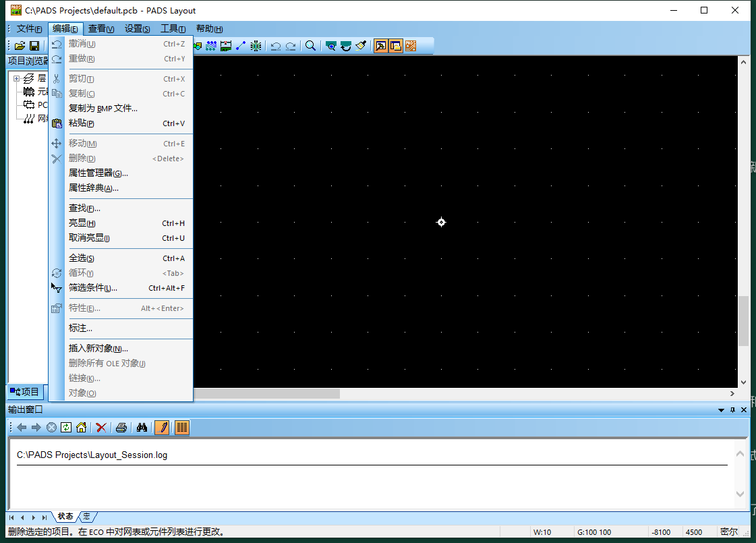Switch to the 状态 tab in the output window
This screenshot has height=543, width=756.
click(x=65, y=517)
